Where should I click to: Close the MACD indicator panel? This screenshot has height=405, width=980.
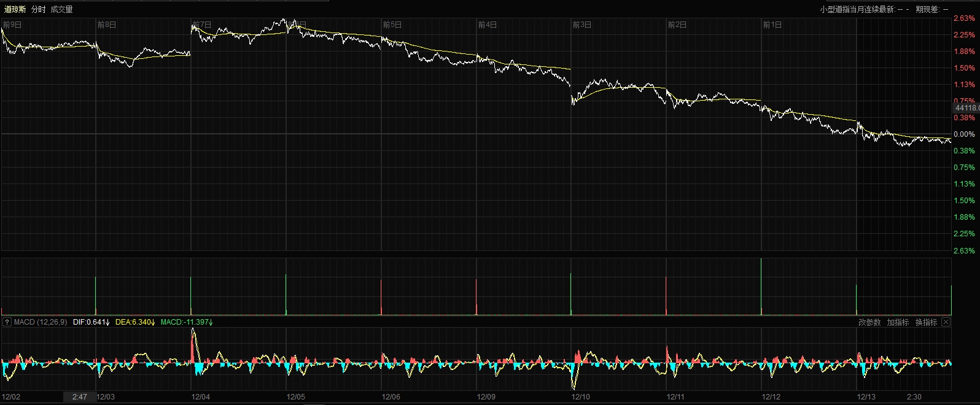[946, 322]
